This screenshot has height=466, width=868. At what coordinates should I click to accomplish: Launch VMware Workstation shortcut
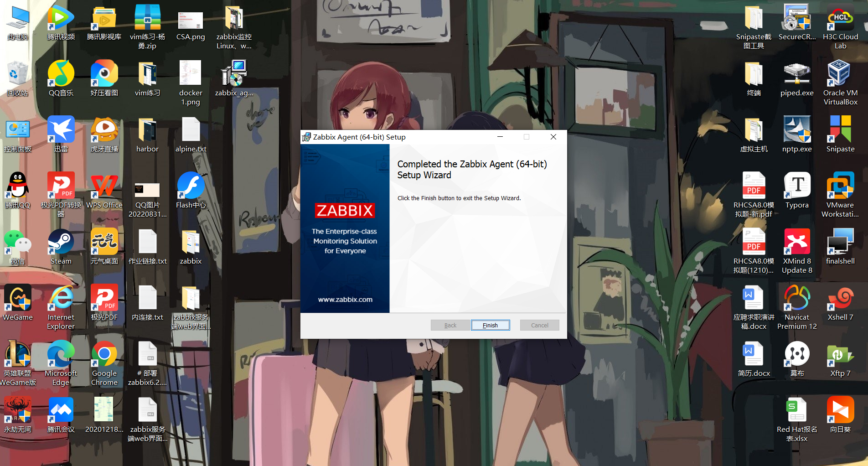pyautogui.click(x=840, y=195)
